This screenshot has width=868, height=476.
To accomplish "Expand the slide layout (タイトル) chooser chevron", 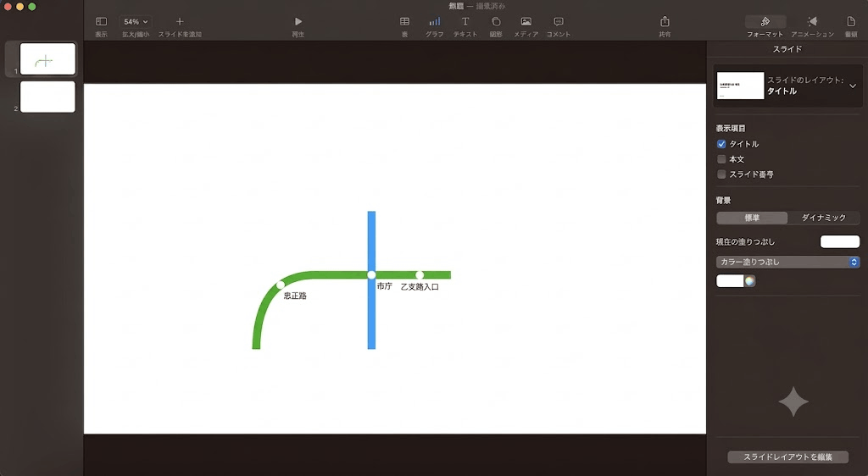I will point(853,86).
